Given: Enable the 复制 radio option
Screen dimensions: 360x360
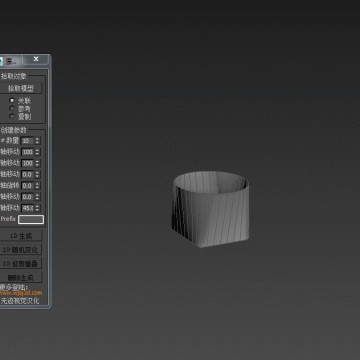Looking at the screenshot, I should tap(12, 116).
